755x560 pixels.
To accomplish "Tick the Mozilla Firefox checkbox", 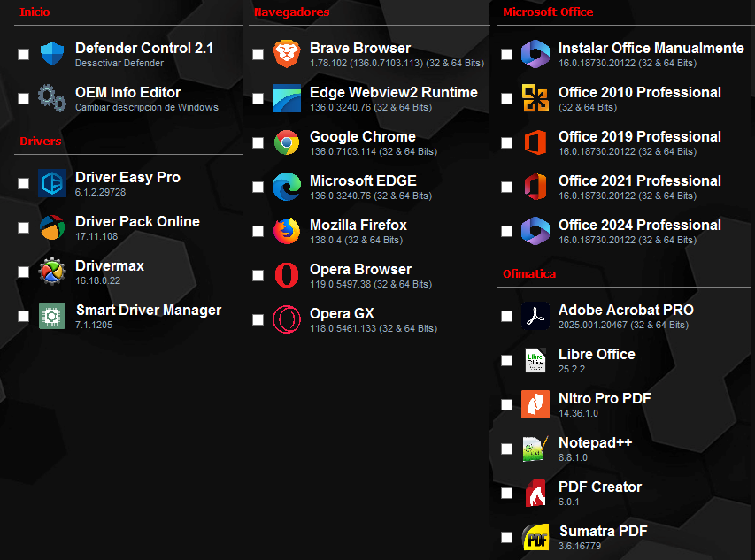I will pos(258,232).
